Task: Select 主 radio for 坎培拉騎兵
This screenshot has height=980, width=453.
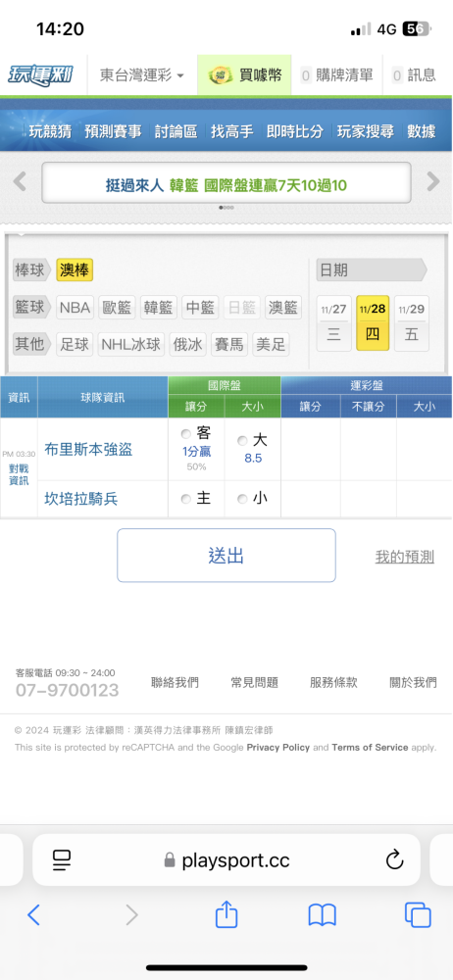Action: point(185,499)
